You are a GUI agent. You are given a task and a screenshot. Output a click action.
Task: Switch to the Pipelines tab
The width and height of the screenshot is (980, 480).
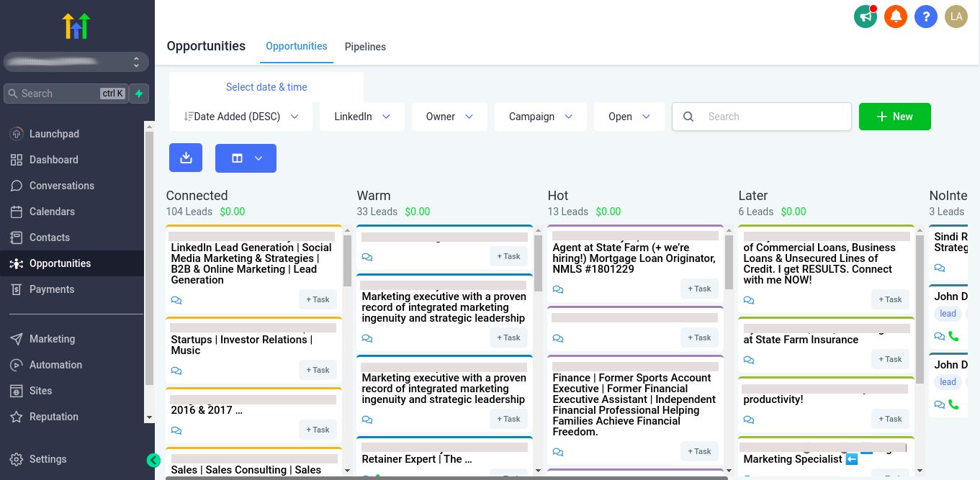(365, 47)
